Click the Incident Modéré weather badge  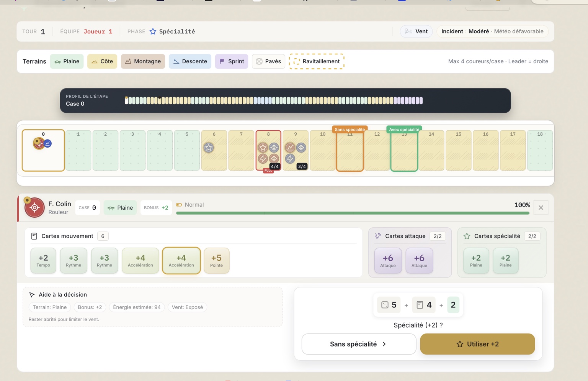point(492,31)
